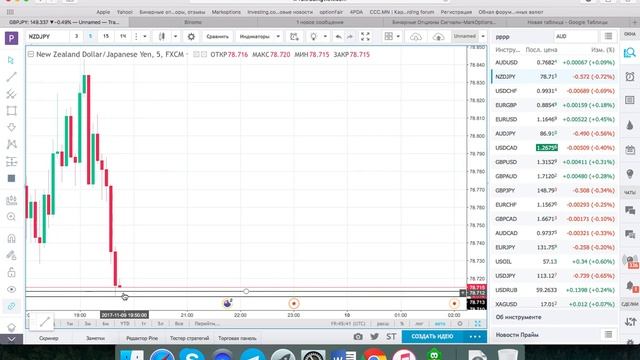Open the watchlist list menu icon
Viewport: 640px width, 360px height.
[608, 37]
